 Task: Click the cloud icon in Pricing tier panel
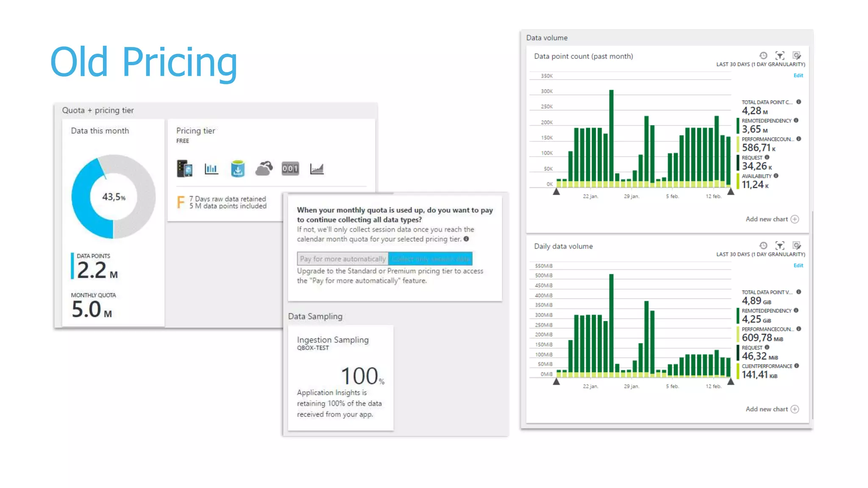[264, 169]
